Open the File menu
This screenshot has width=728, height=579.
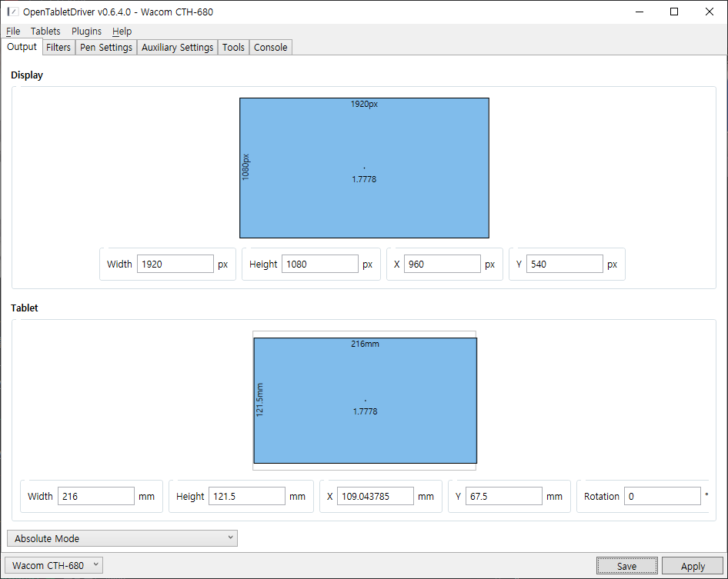13,31
